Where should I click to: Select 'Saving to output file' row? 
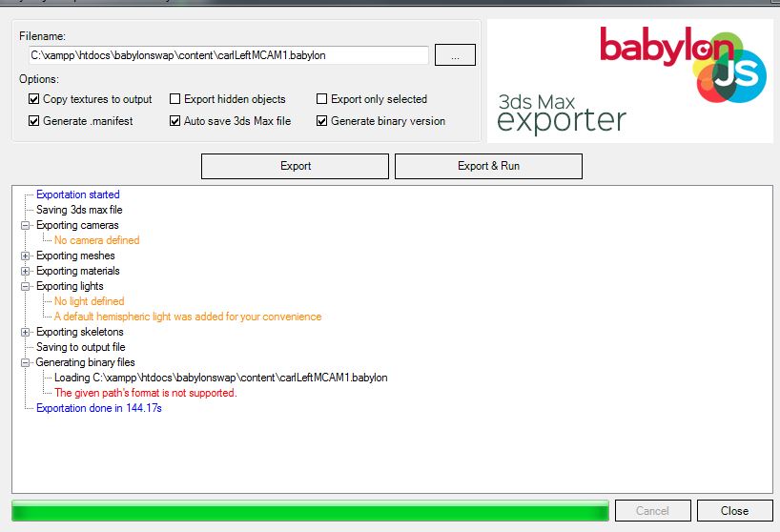coord(81,347)
